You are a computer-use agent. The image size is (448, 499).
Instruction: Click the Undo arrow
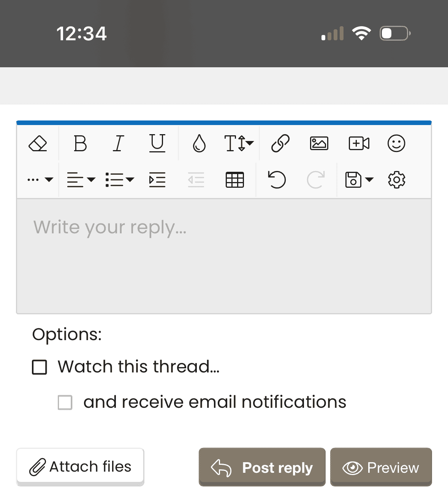pyautogui.click(x=277, y=180)
